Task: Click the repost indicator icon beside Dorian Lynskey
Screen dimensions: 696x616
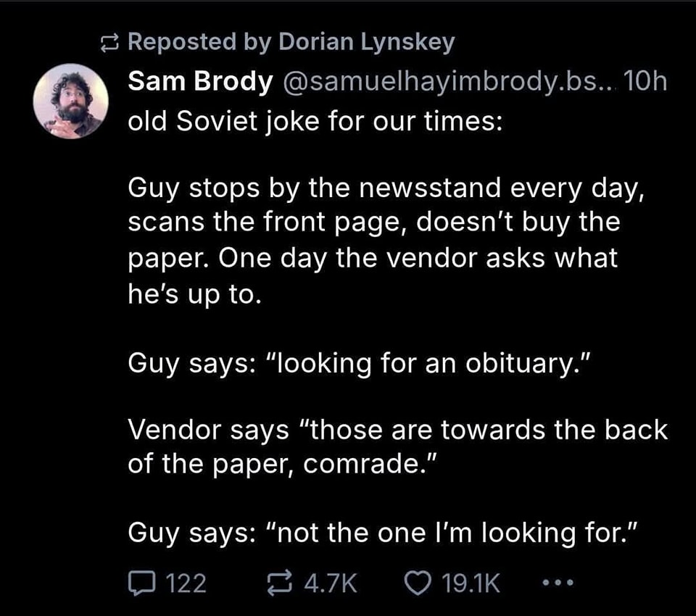Action: coord(110,41)
